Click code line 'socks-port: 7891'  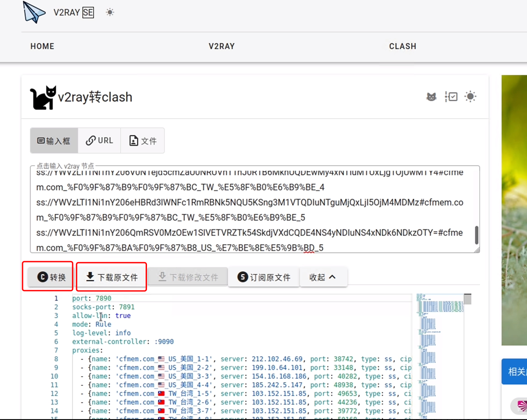[x=103, y=307]
